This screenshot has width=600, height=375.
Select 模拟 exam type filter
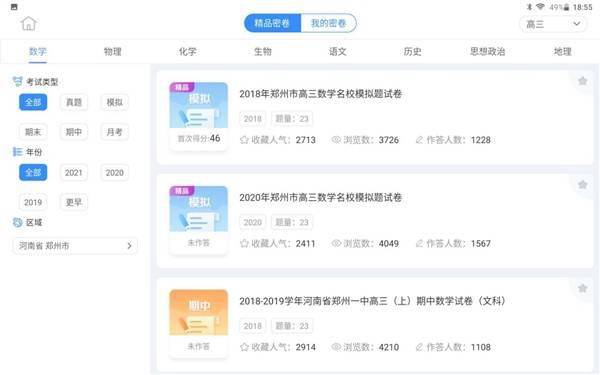coord(114,102)
